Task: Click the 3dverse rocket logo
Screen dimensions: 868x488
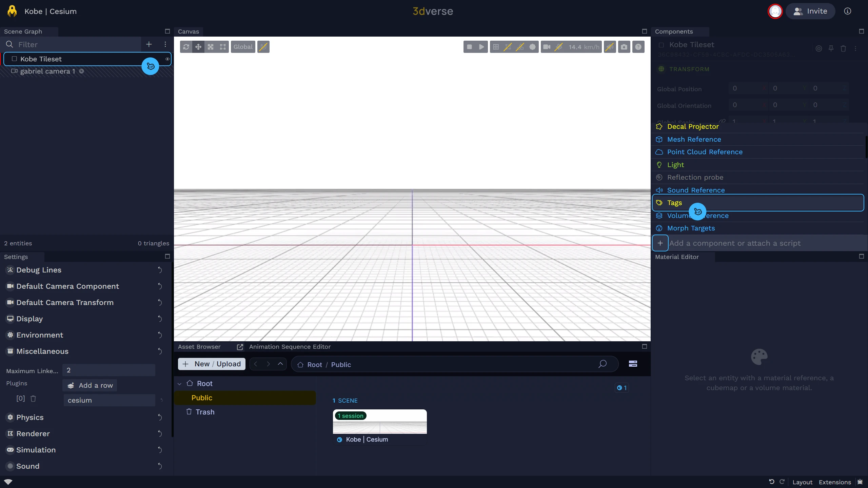Action: coord(12,11)
